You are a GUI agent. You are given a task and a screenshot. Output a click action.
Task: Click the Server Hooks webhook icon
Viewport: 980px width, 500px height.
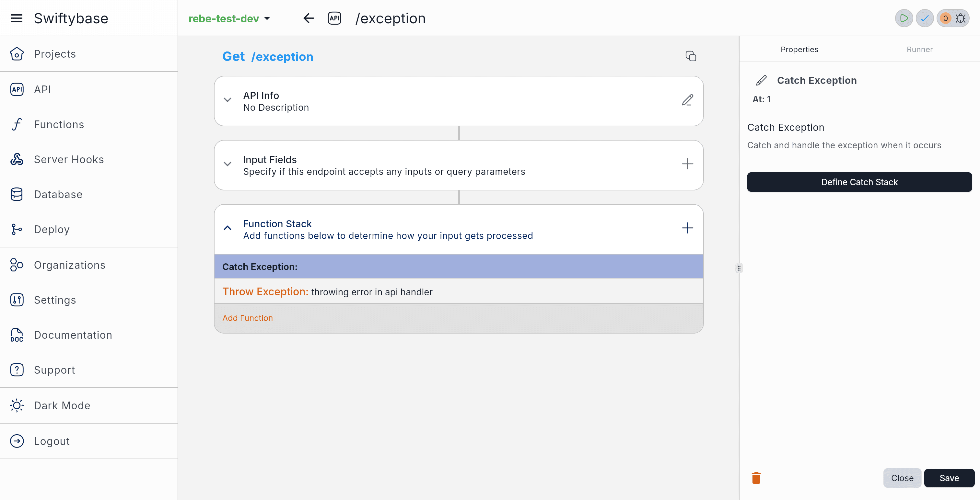click(17, 159)
